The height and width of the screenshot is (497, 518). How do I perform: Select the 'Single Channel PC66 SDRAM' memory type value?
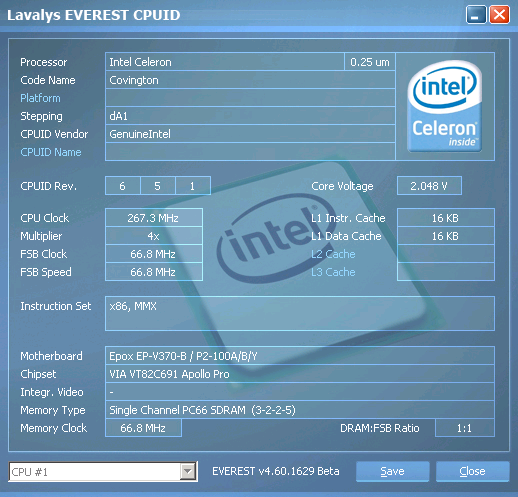coord(300,410)
